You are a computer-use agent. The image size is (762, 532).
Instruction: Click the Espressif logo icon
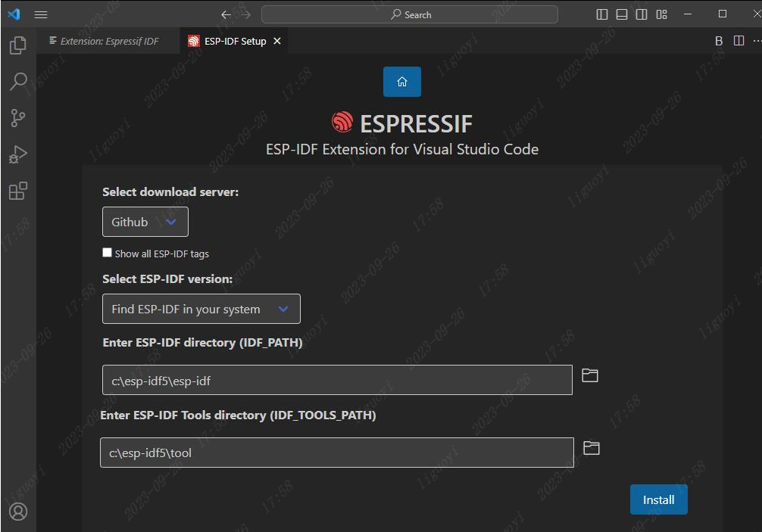point(342,122)
